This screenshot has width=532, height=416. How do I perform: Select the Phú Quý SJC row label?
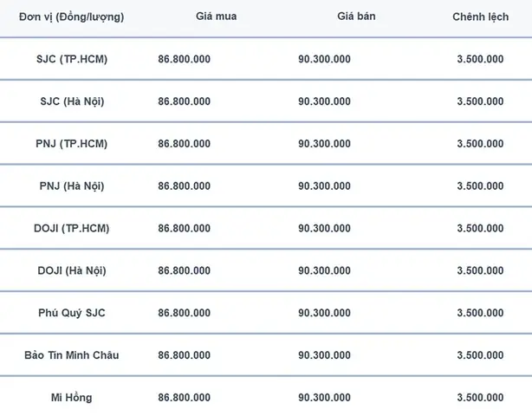tap(72, 313)
